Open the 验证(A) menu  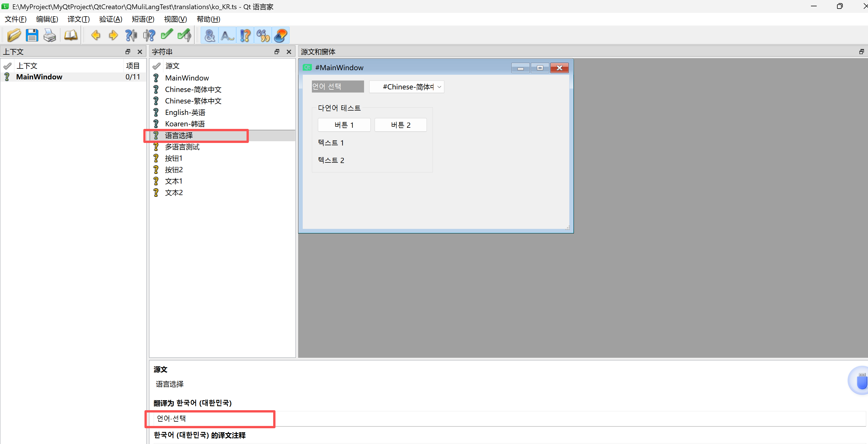point(111,19)
